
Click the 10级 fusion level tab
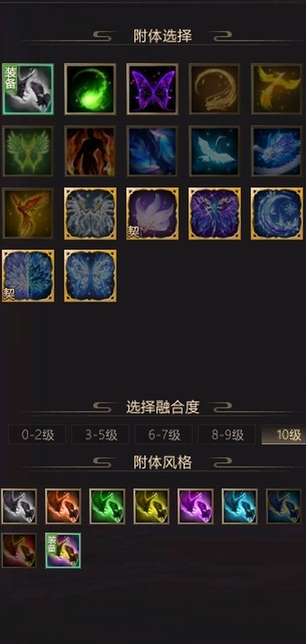[x=284, y=434]
